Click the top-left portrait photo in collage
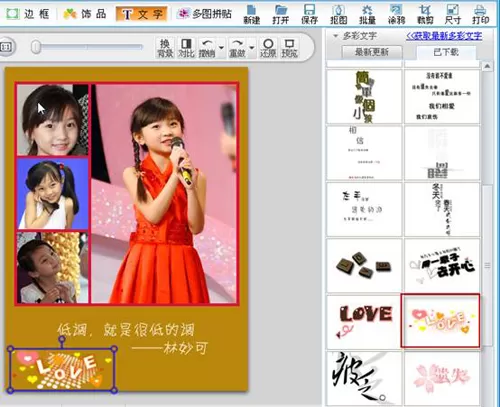Viewport: 500px width, 407px height. point(52,120)
